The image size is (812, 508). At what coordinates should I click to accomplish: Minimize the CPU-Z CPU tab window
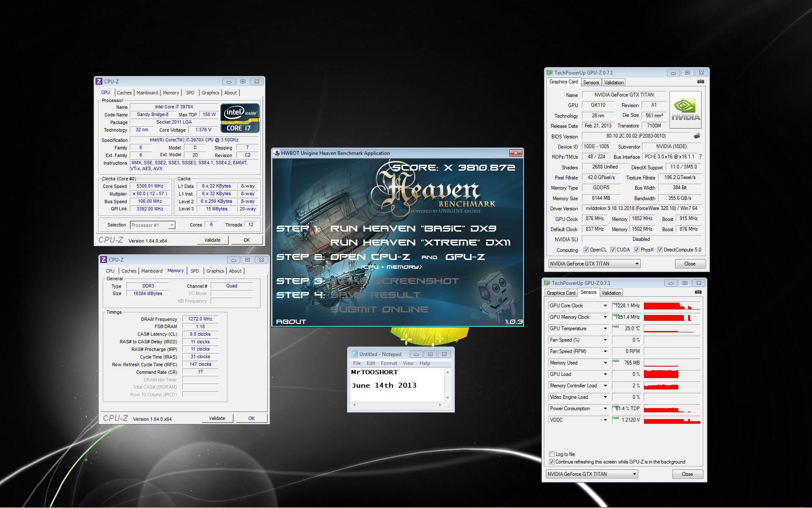pos(229,82)
